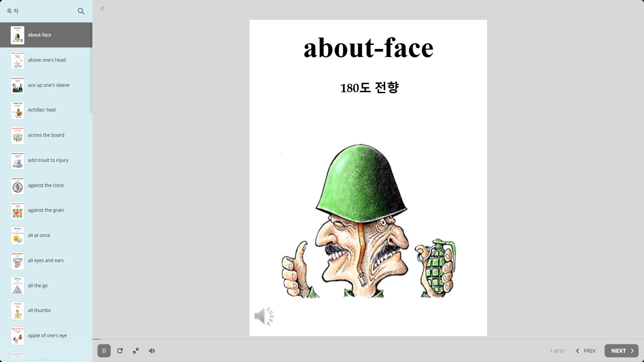644x362 pixels.
Task: Click the Achilles' heel thumbnail image
Action: click(x=17, y=110)
